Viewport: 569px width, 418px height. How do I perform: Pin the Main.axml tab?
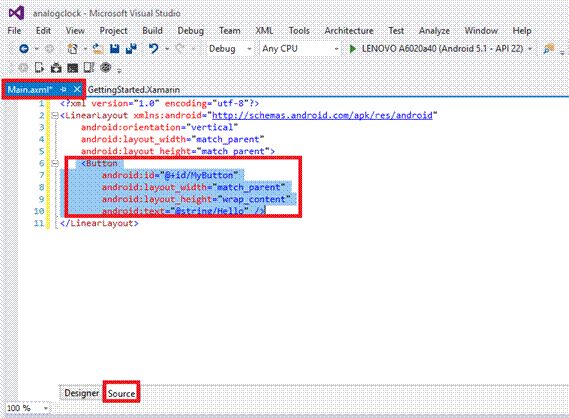pyautogui.click(x=63, y=89)
